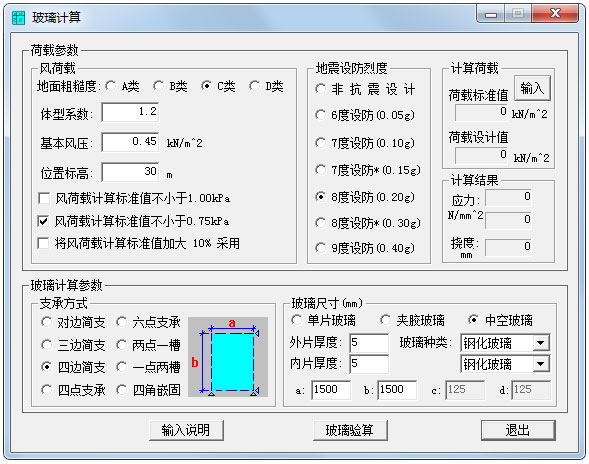
Task: Select 8度设防(0.20g) option
Action: coord(365,197)
